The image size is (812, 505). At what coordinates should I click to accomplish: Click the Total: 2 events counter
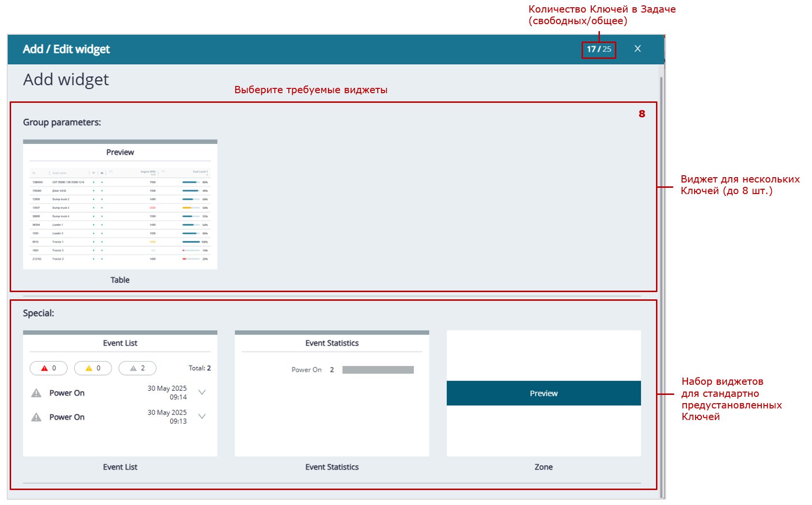tap(199, 368)
